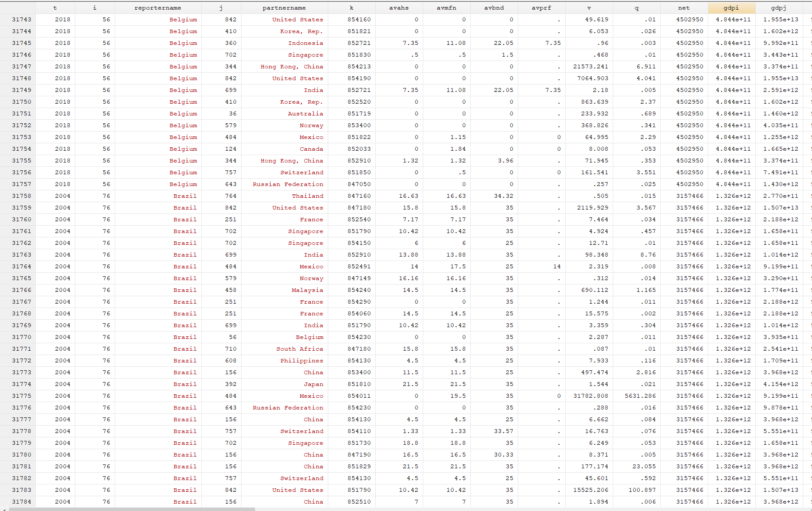Click row number 31758
812x511 pixels.
(x=22, y=196)
